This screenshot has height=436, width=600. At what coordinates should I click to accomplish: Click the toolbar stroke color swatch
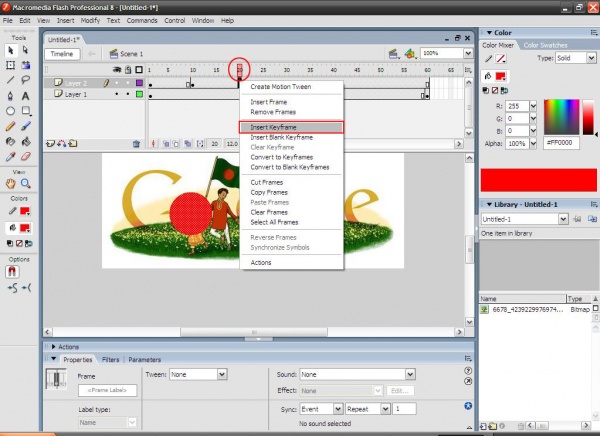click(x=25, y=211)
